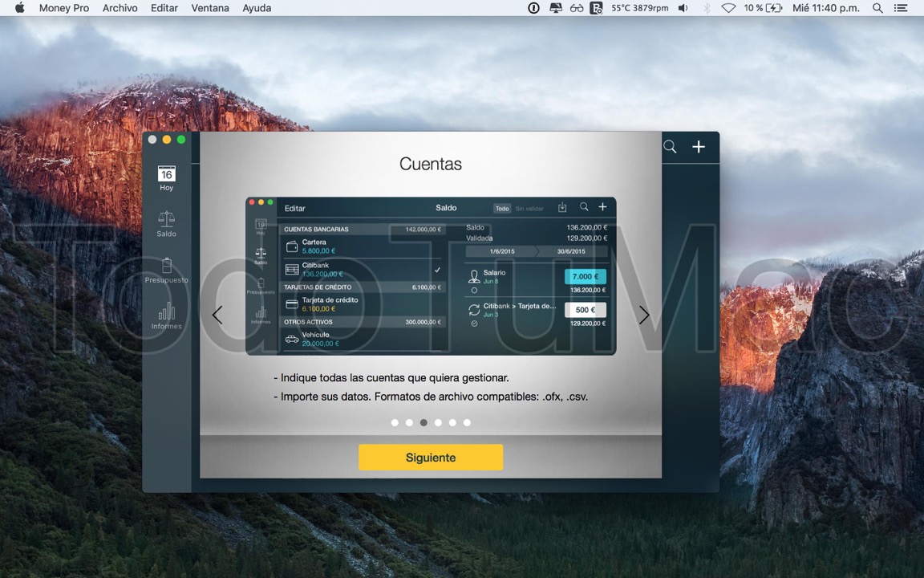Open Spotlight search in menu bar
This screenshot has width=924, height=578.
(x=877, y=8)
